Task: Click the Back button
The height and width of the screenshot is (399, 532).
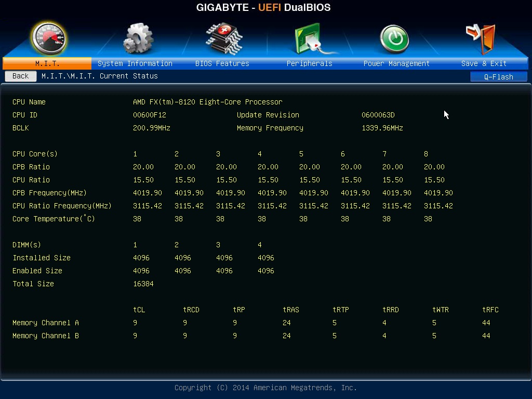Action: 21,76
